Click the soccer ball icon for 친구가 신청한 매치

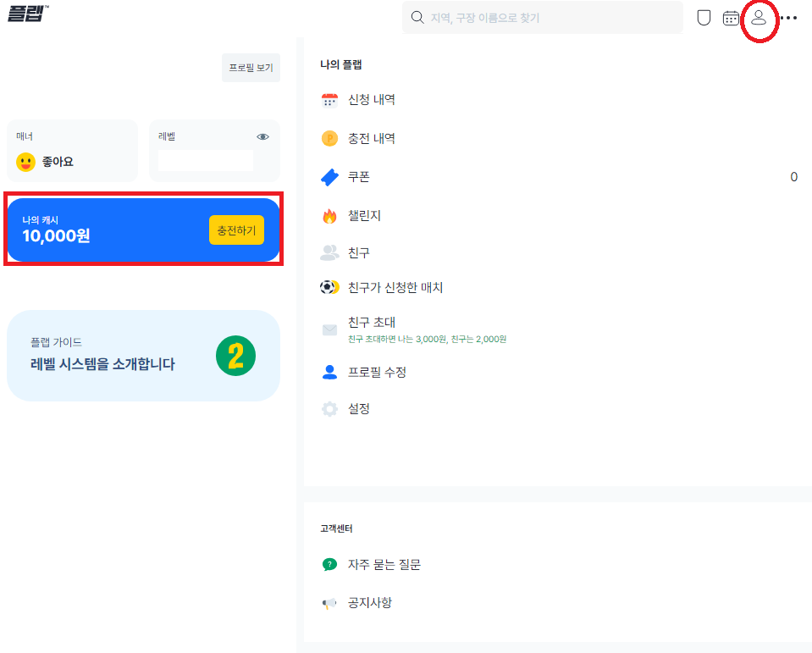[x=329, y=286]
